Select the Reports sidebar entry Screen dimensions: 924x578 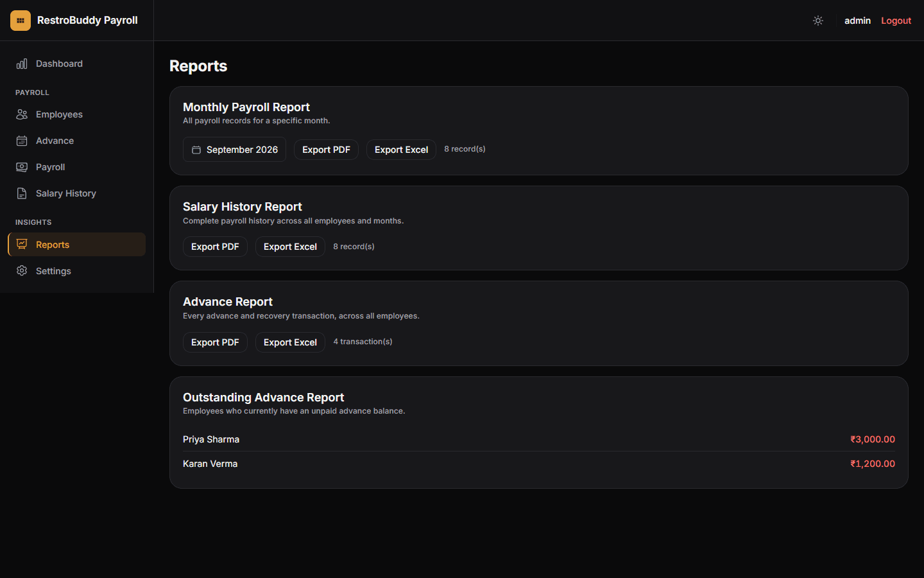coord(76,245)
